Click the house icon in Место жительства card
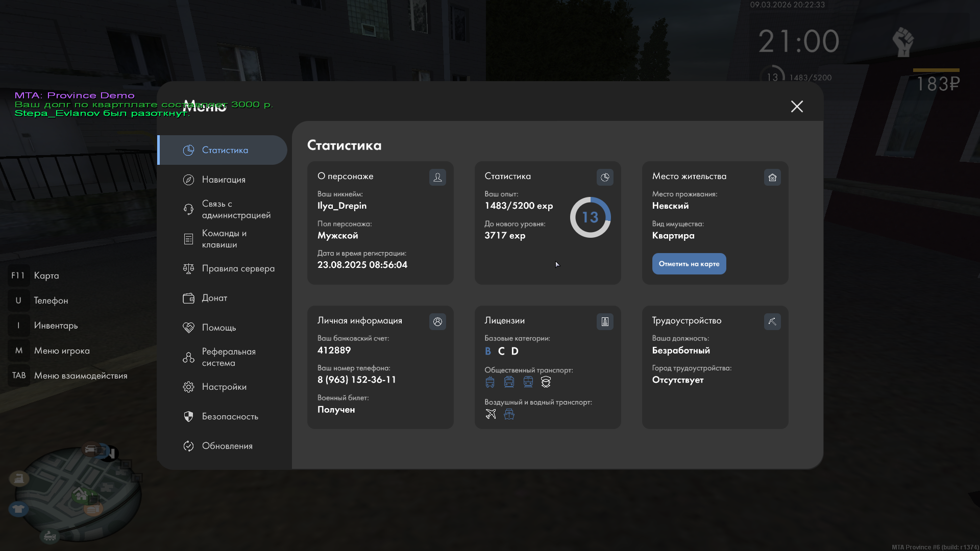This screenshot has height=551, width=980. (772, 177)
